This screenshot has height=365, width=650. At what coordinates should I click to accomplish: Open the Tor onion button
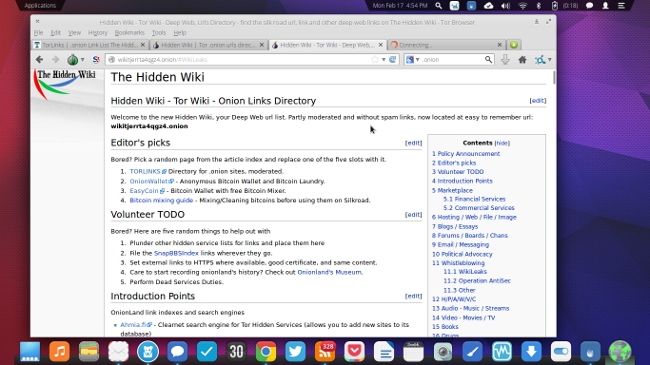73,60
